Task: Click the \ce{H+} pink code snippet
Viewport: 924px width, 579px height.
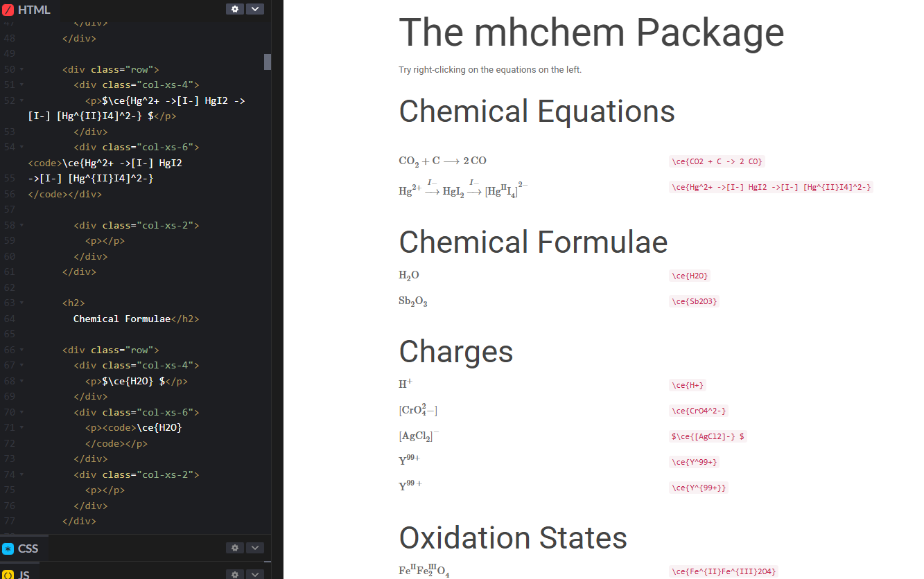Action: (687, 385)
